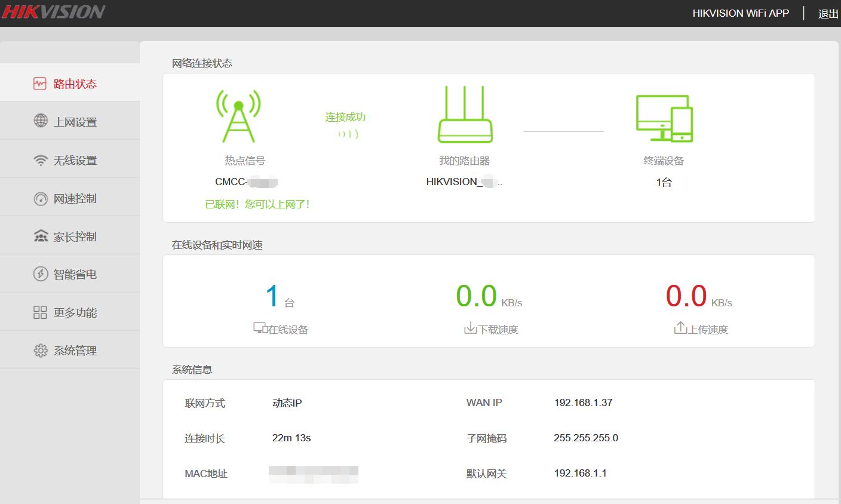Click the blue online device number 1

[x=272, y=296]
